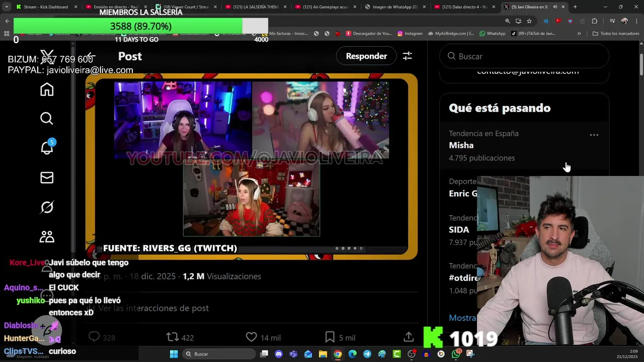Open the reply sort filter icon
The height and width of the screenshot is (362, 644).
click(408, 56)
